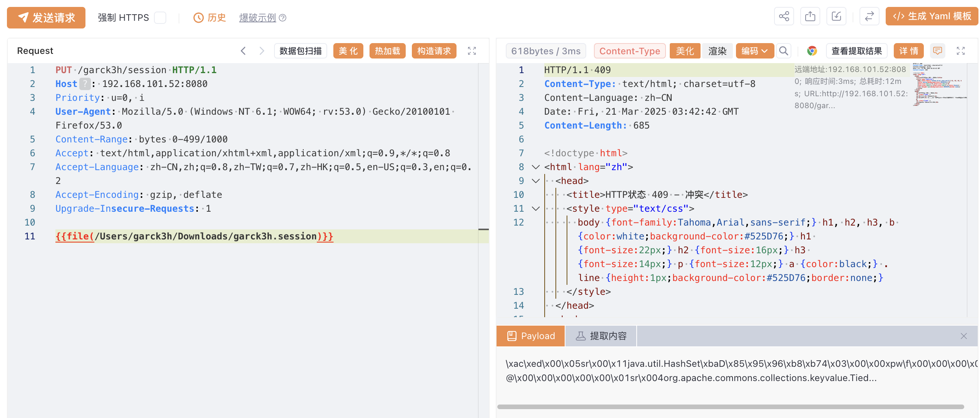The height and width of the screenshot is (418, 980).
Task: Open response search magnifier icon
Action: point(783,51)
